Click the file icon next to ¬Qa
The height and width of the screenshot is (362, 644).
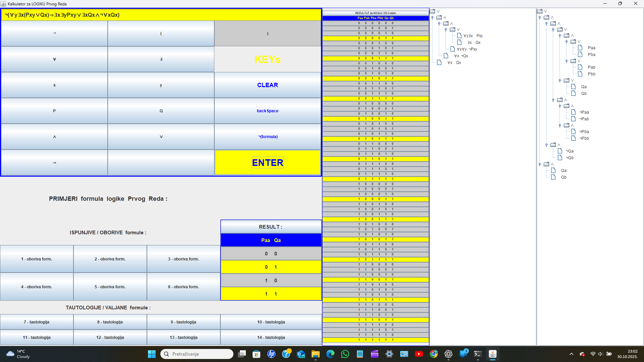[560, 151]
